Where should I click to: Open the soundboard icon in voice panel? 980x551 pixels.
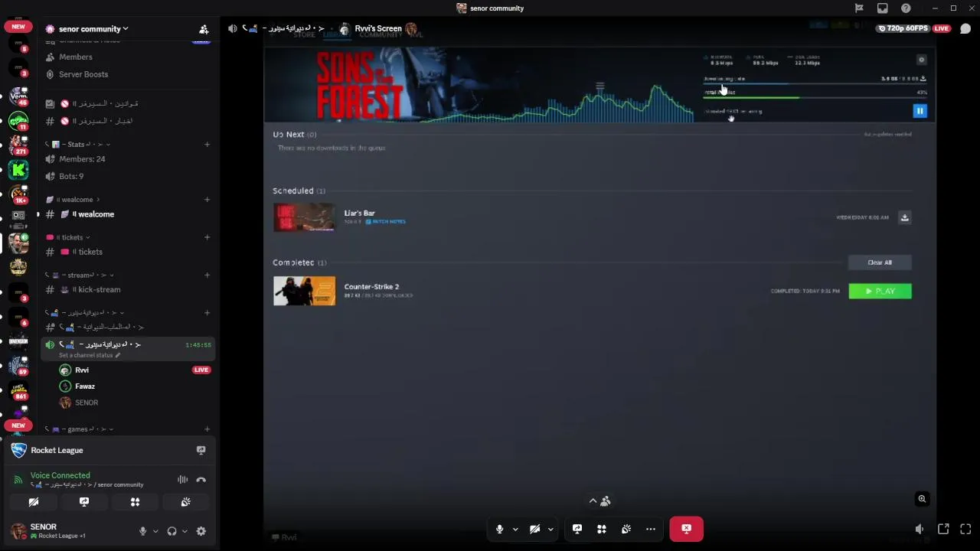pyautogui.click(x=185, y=502)
